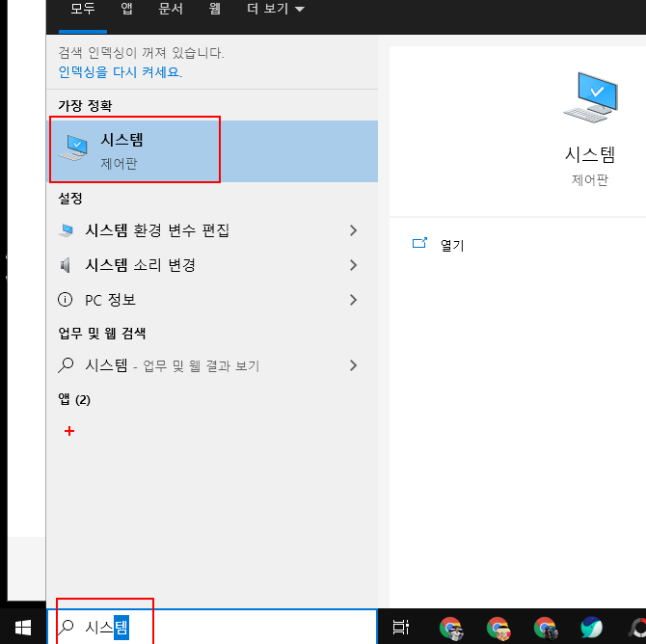Open the second Chrome taskbar icon
The height and width of the screenshot is (644, 646).
click(x=498, y=629)
